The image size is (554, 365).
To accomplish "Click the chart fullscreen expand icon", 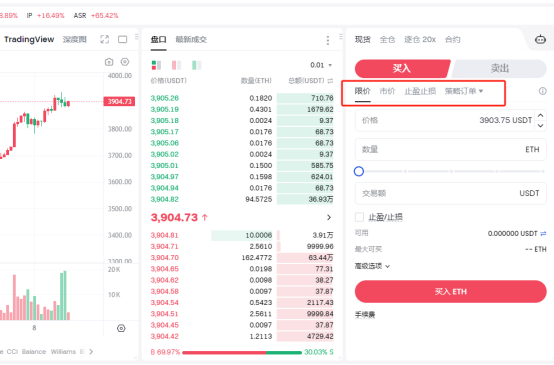I will 105,39.
